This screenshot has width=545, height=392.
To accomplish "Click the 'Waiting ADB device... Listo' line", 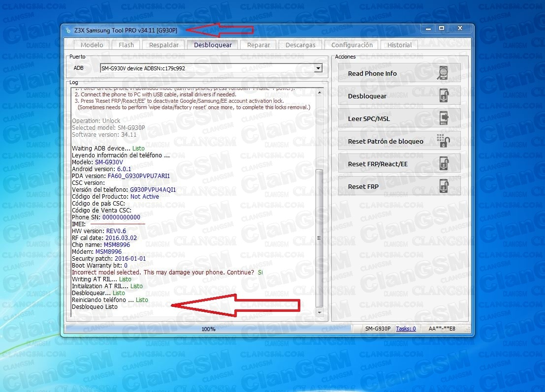I will pyautogui.click(x=108, y=148).
